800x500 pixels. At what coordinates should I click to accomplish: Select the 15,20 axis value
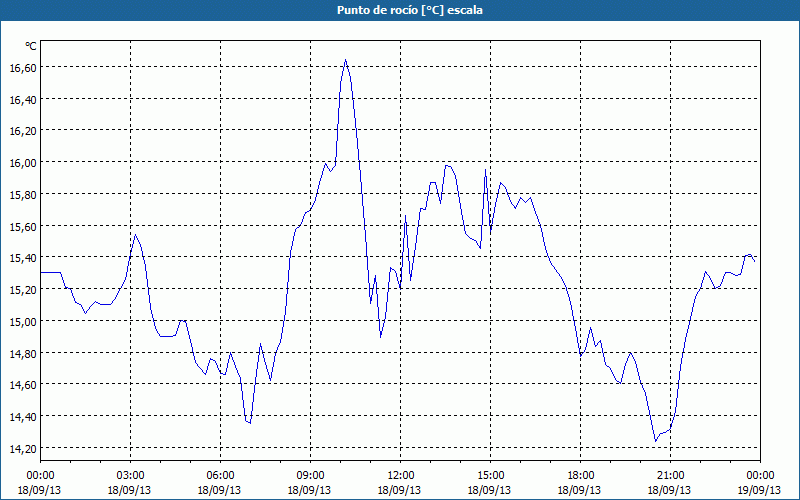pyautogui.click(x=22, y=289)
